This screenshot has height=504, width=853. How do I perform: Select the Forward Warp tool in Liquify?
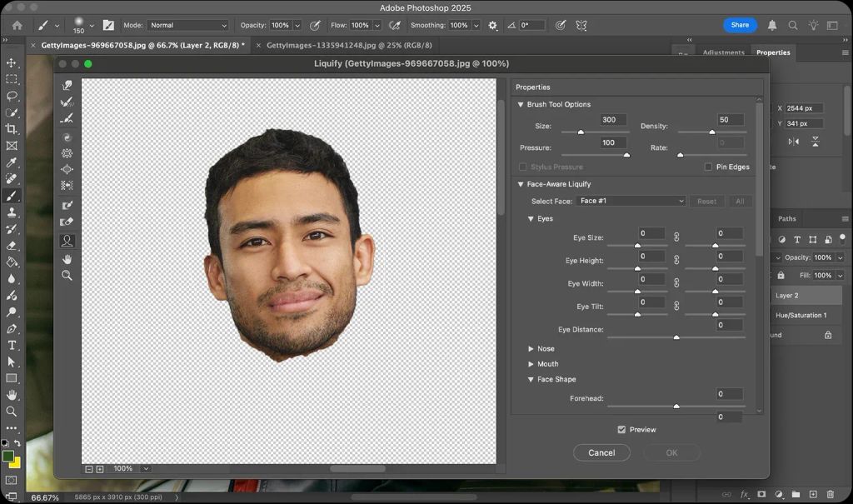pyautogui.click(x=67, y=86)
